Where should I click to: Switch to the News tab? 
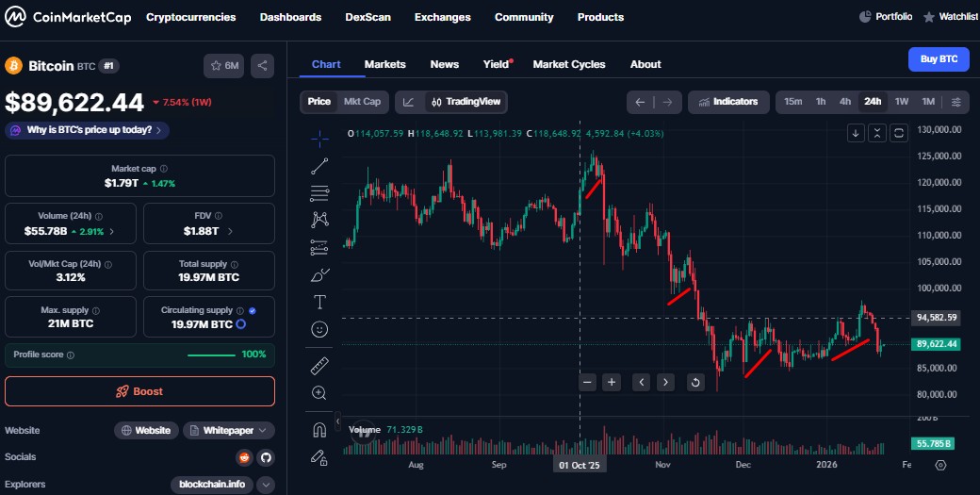tap(445, 64)
